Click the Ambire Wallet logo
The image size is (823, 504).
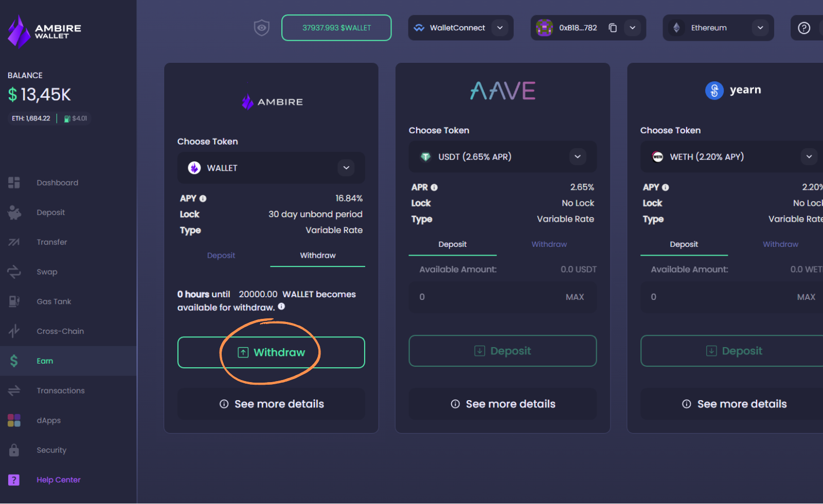coord(44,31)
